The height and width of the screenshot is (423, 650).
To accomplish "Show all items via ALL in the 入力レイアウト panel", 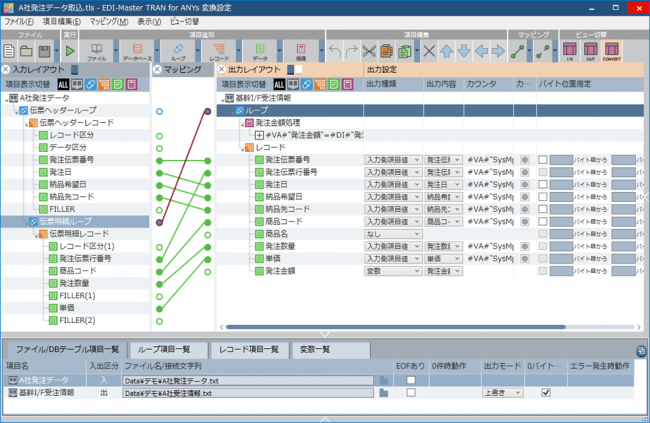I will 63,85.
